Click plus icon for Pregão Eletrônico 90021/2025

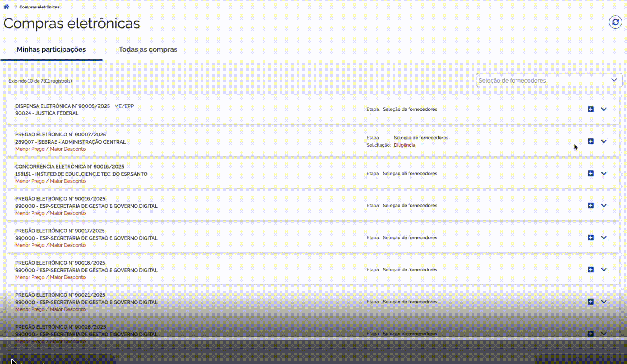point(591,302)
